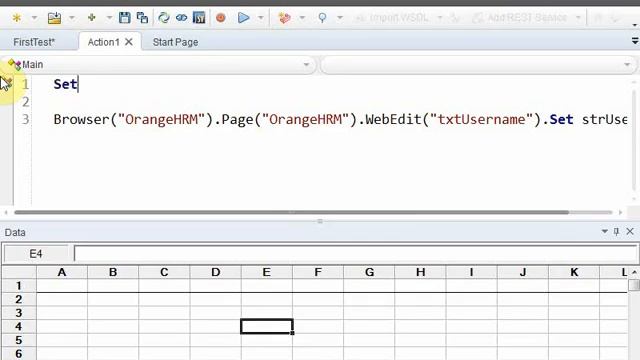Screen dimensions: 640x360
Task: Click the Data table vertical scrollbar thumb
Action: click(x=634, y=284)
